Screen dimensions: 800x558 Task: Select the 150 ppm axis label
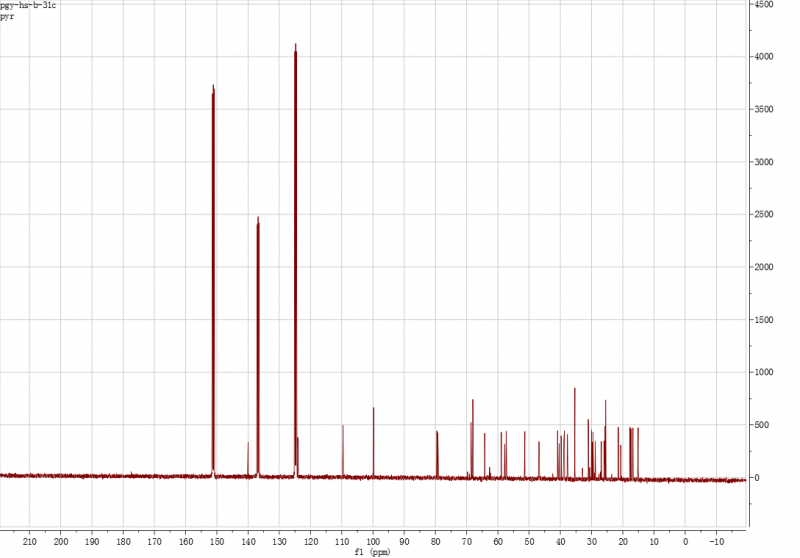coord(217,542)
